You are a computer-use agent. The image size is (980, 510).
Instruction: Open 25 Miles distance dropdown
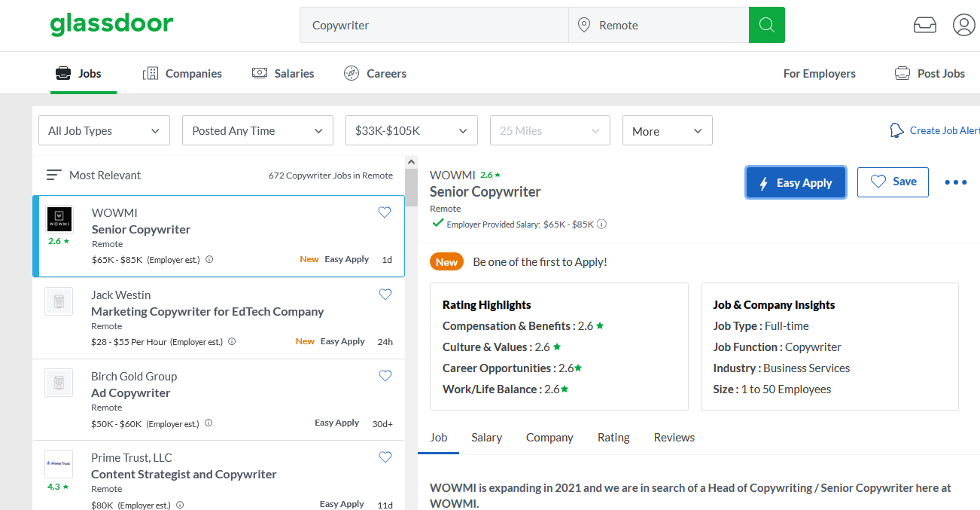tap(549, 130)
